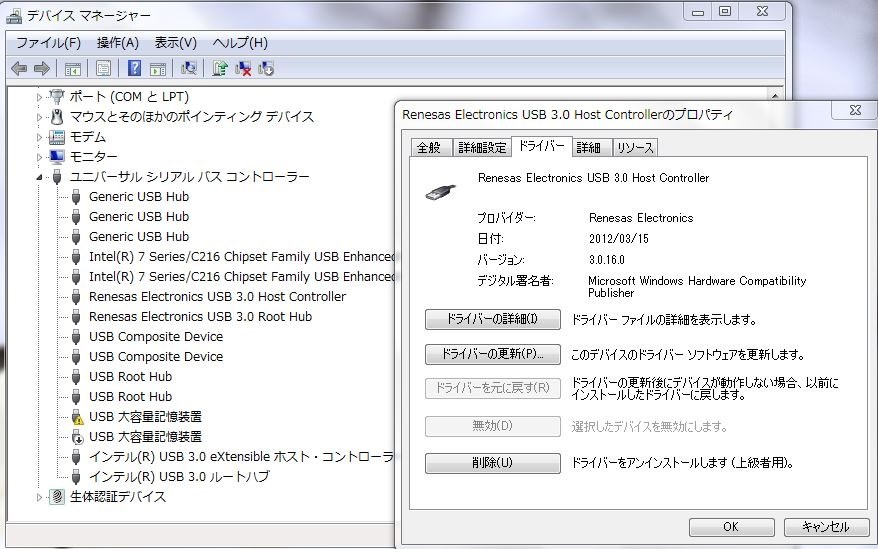Close the Renesas properties dialog
878x549 pixels.
click(855, 110)
